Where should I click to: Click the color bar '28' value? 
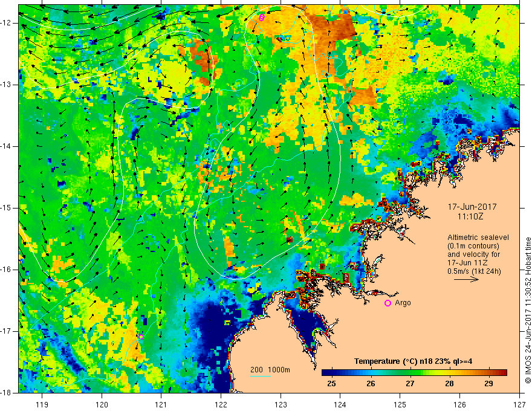(x=449, y=384)
